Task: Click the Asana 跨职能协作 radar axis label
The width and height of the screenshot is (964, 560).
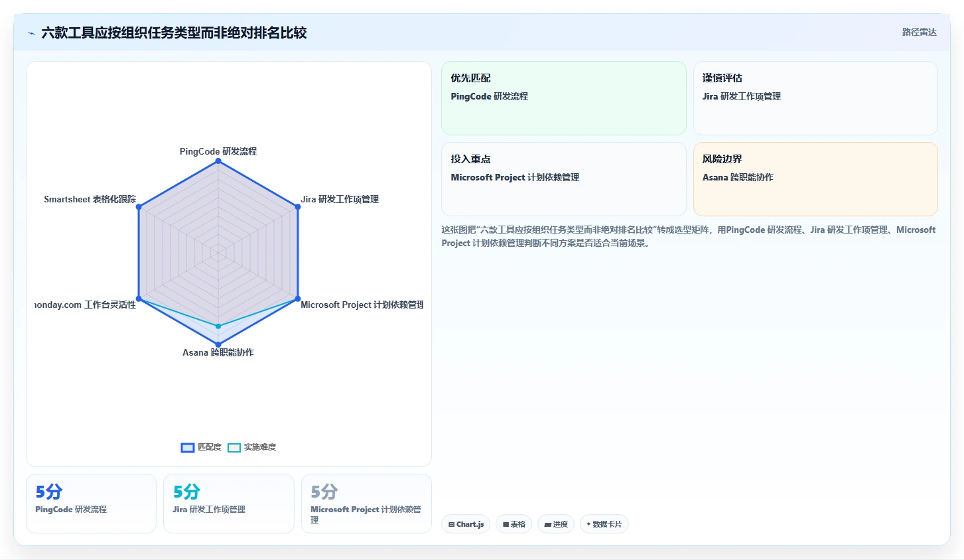Action: click(x=218, y=352)
